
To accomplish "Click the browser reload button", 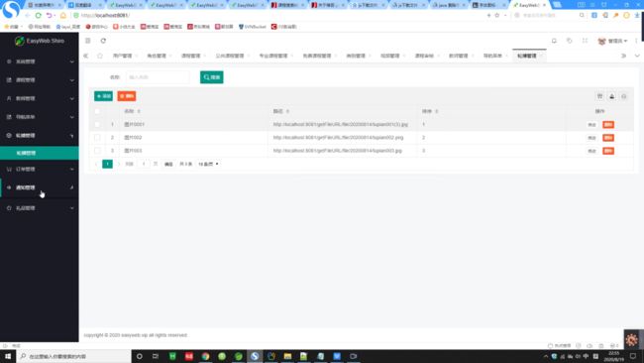I will point(39,15).
